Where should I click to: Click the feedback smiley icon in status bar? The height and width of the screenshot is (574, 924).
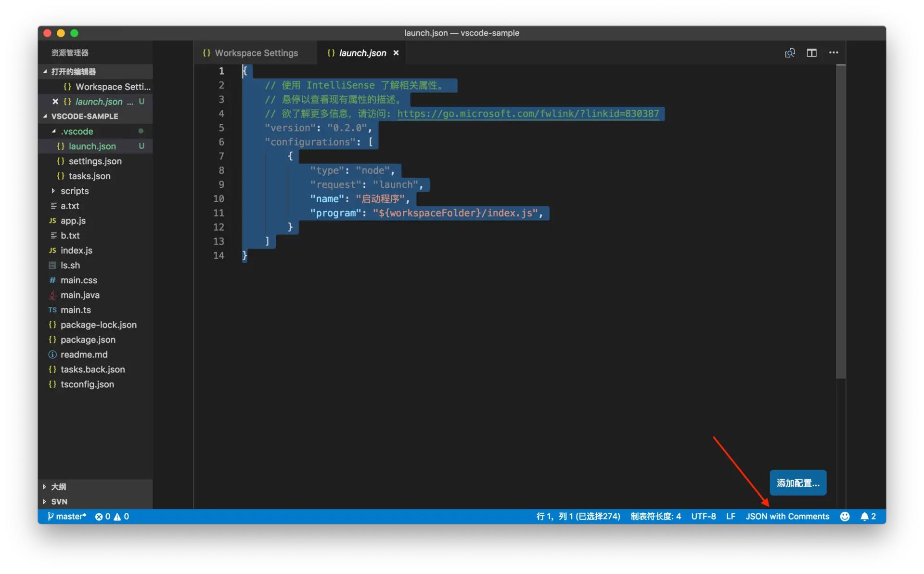coord(845,516)
